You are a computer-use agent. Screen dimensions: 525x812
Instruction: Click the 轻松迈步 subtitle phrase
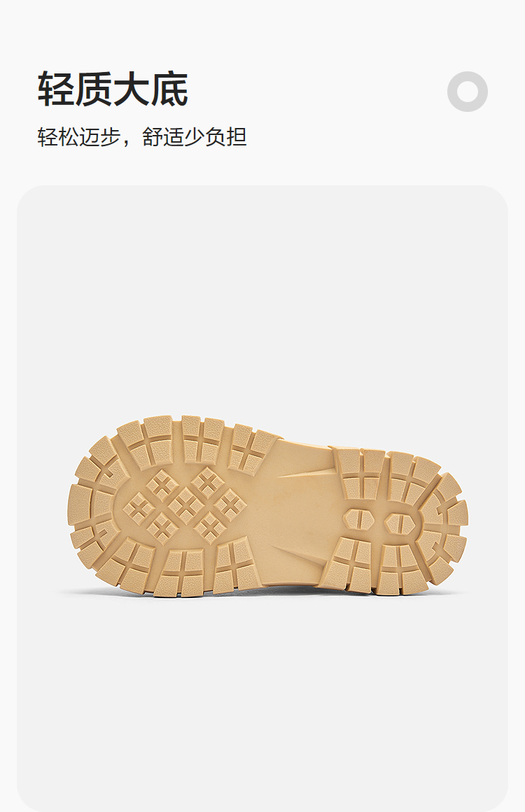79,136
